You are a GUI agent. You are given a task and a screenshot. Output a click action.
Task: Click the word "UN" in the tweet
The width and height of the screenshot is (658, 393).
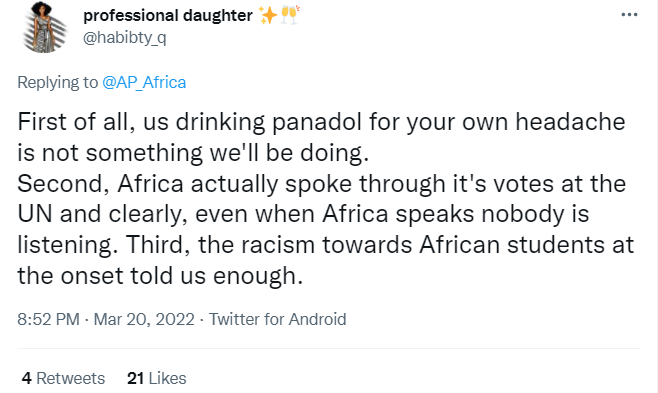(x=35, y=214)
